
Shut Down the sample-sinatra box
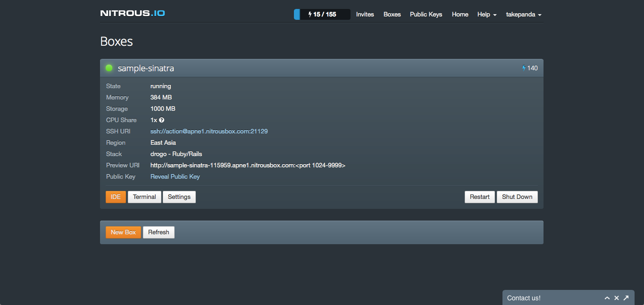pos(517,197)
